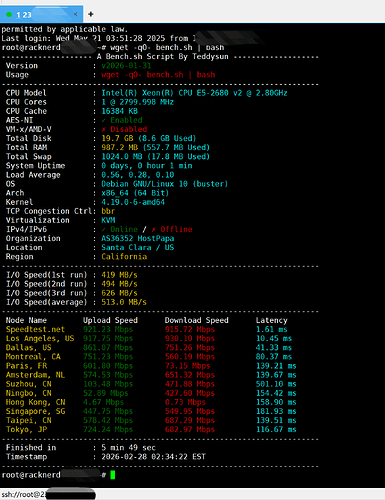Click 'Upload Speed' column header
The width and height of the screenshot is (385, 500).
pos(110,320)
